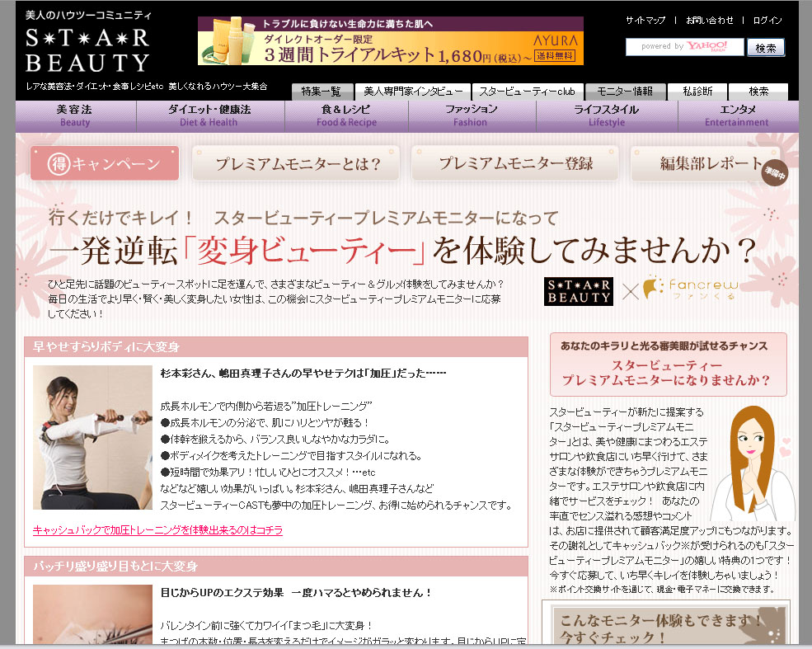Viewport: 812px width, 649px height.
Task: Click the 編集部レポート button
Action: click(x=706, y=163)
